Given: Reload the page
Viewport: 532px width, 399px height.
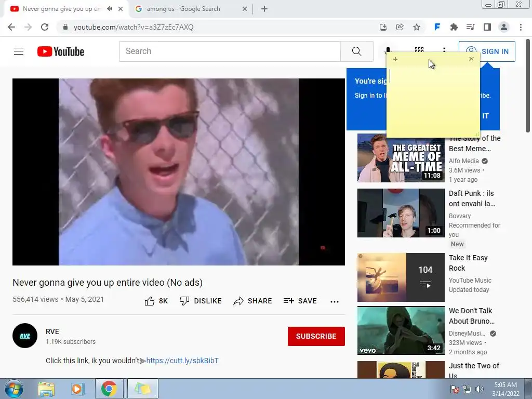Looking at the screenshot, I should 45,27.
